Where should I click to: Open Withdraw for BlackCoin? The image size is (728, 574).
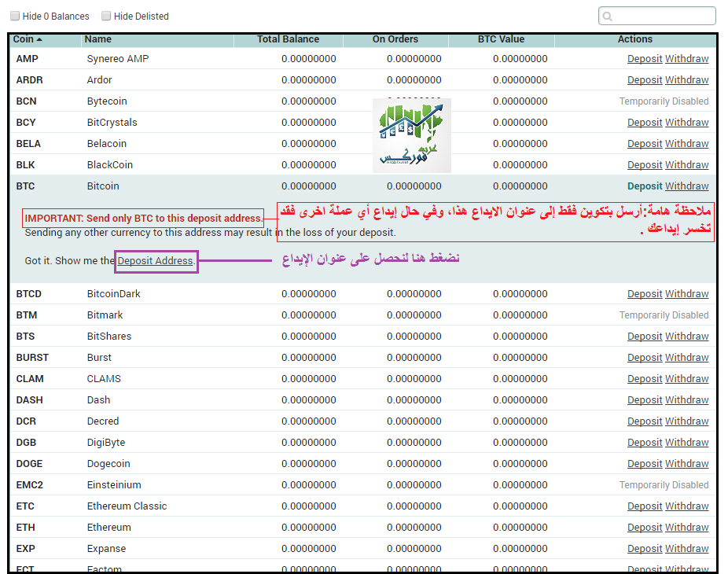pos(687,165)
